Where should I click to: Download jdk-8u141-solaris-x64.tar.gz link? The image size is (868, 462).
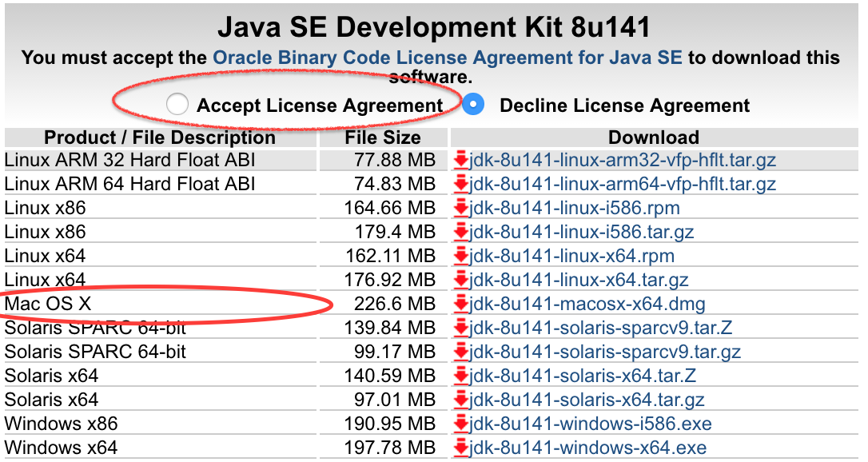[x=587, y=400]
